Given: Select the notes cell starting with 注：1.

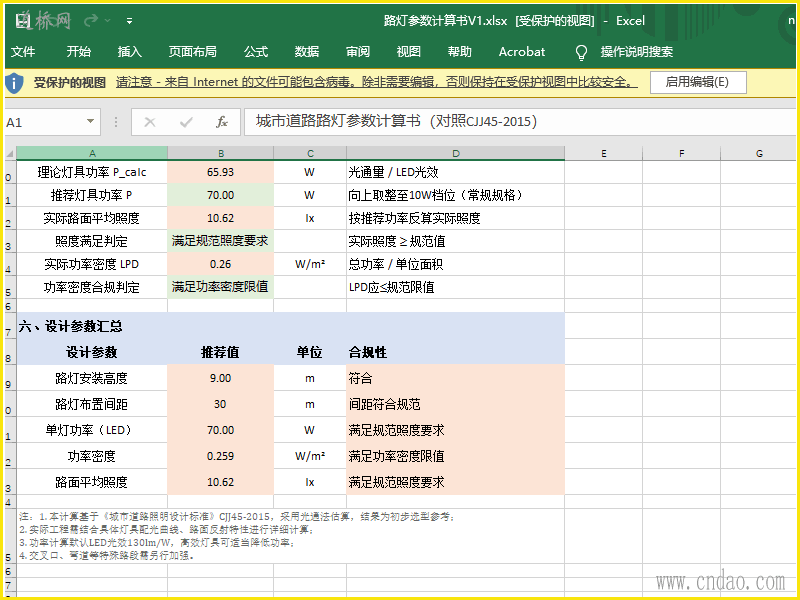Looking at the screenshot, I should pos(291,536).
